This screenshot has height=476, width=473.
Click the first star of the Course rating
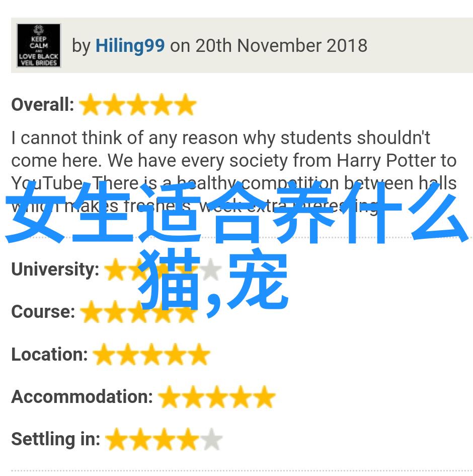tap(91, 312)
